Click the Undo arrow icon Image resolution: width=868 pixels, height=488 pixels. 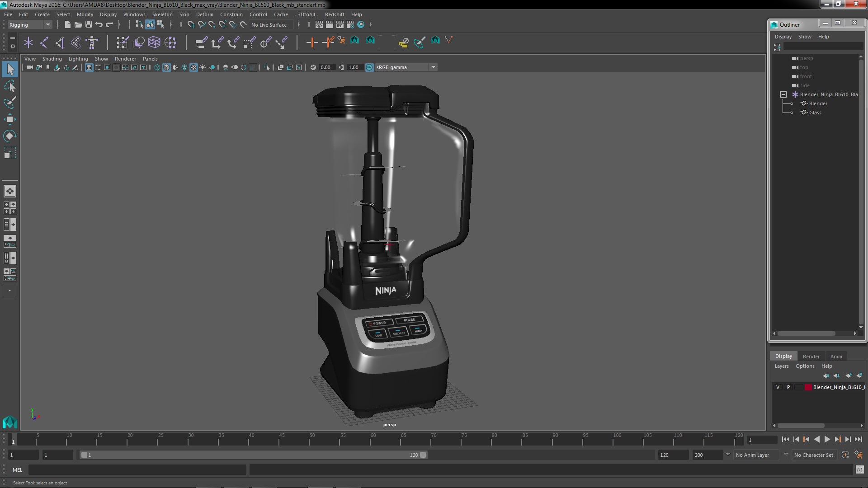(99, 24)
